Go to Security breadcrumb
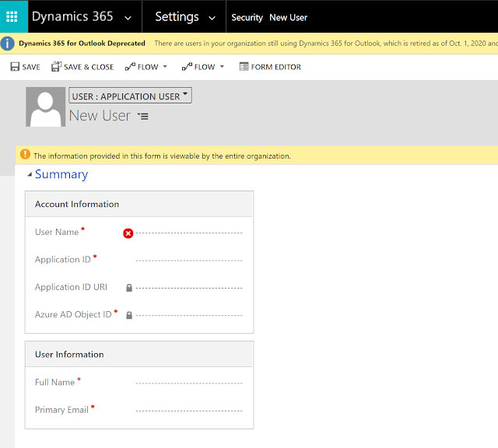This screenshot has width=498, height=448. (247, 18)
